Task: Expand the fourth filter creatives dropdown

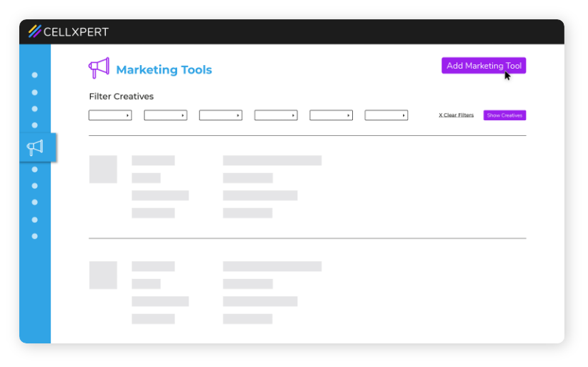Action: point(276,115)
